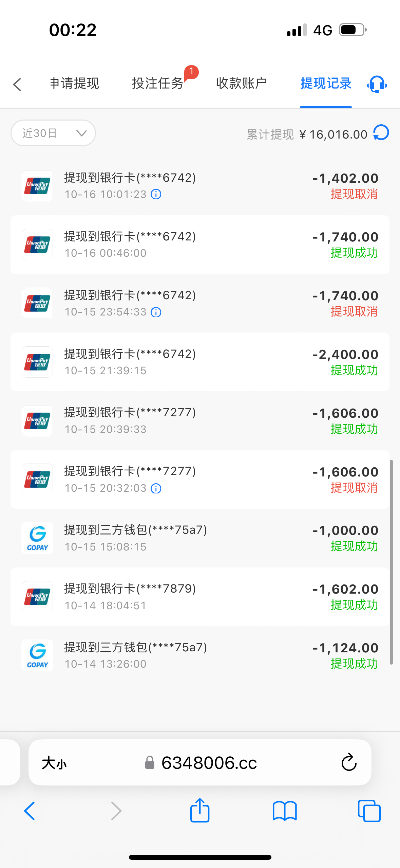Tap info icon beside 10-15 20:32:03 record
400x868 pixels.
click(x=156, y=489)
